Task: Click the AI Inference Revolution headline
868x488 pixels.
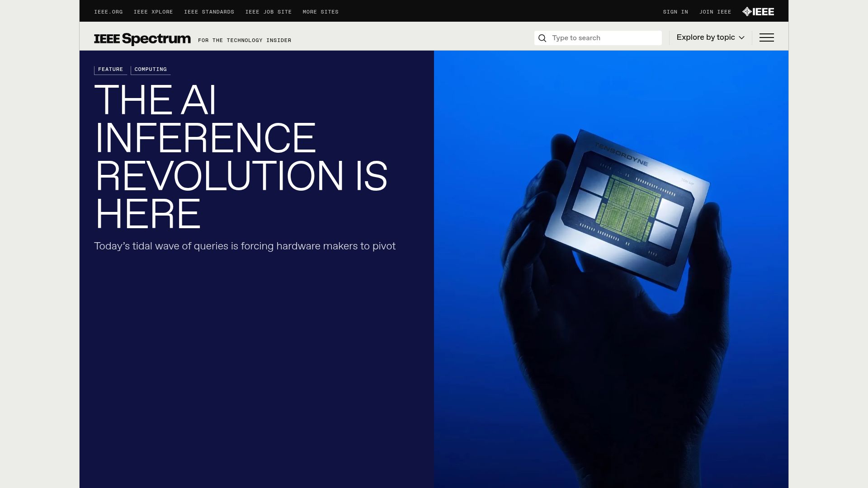Action: pyautogui.click(x=241, y=157)
